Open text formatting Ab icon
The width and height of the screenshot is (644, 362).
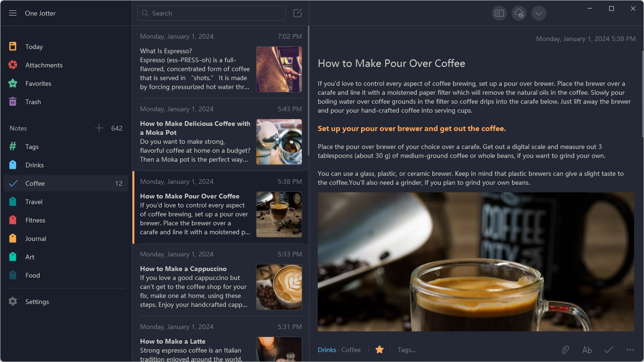coord(587,350)
